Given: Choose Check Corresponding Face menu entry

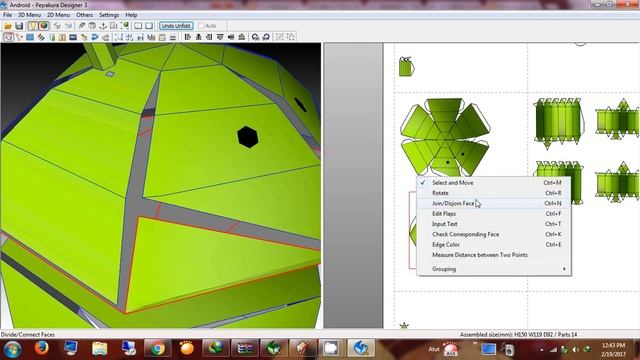Looking at the screenshot, I should click(x=493, y=234).
